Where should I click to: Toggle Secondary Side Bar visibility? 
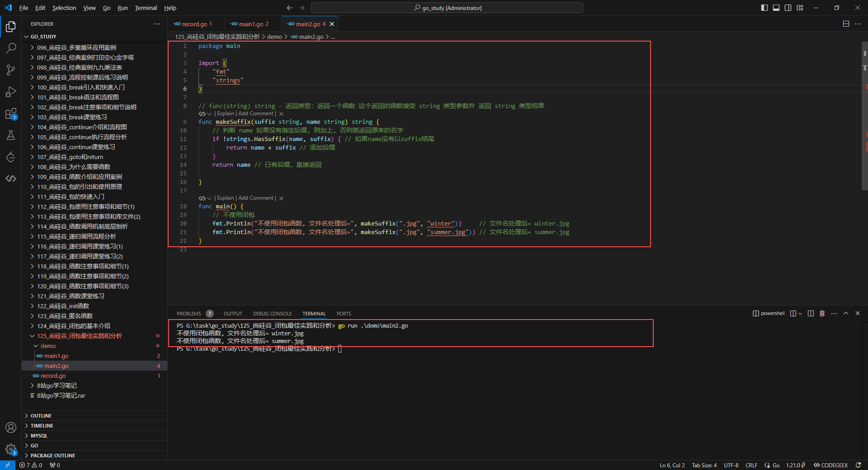click(788, 8)
